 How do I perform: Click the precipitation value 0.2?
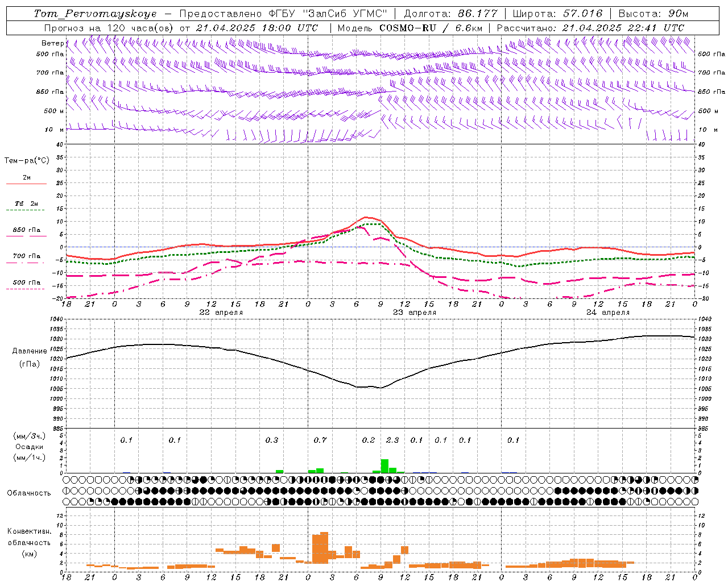369,440
